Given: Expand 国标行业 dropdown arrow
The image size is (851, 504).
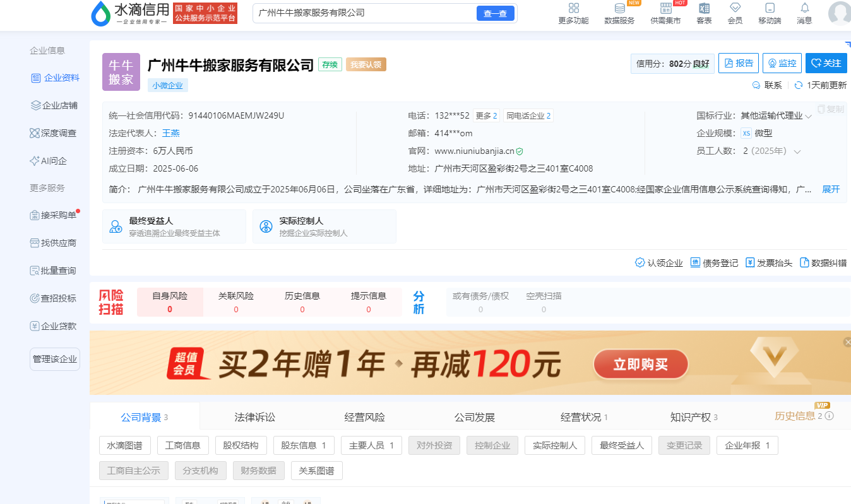Looking at the screenshot, I should (x=808, y=116).
